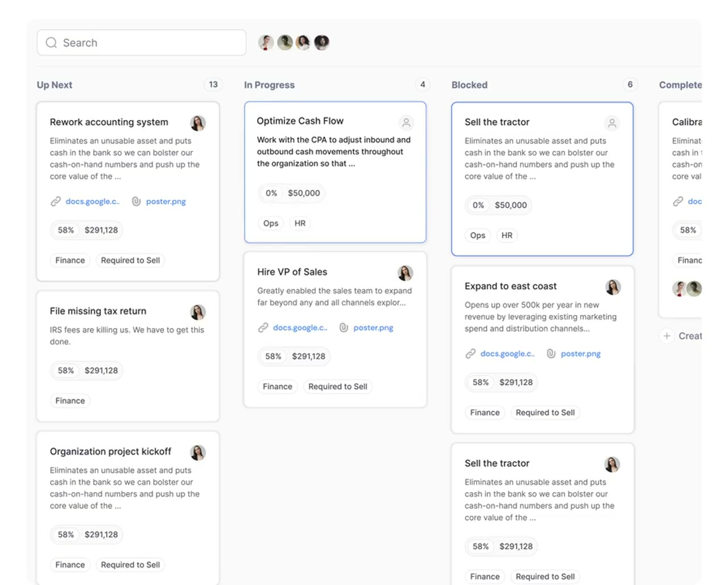Select Finance tag on Expand to east coast card
The height and width of the screenshot is (585, 728).
pyautogui.click(x=485, y=413)
